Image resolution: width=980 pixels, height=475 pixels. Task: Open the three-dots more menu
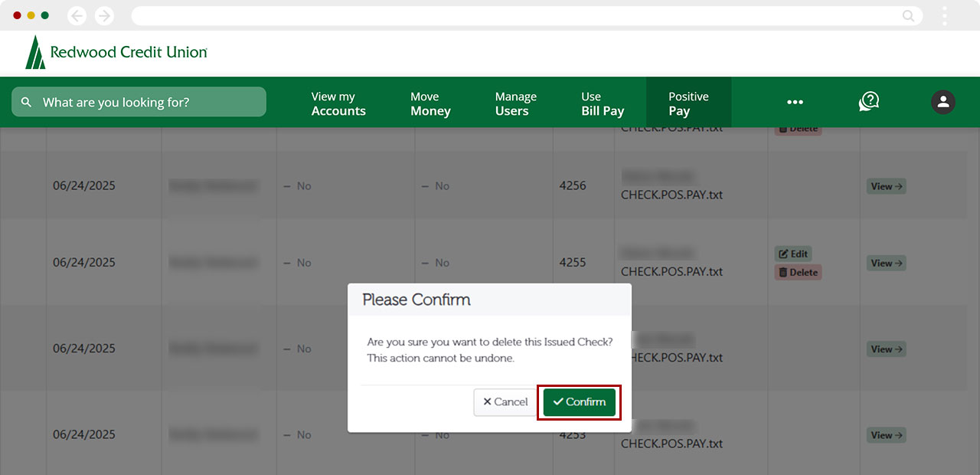click(x=795, y=102)
